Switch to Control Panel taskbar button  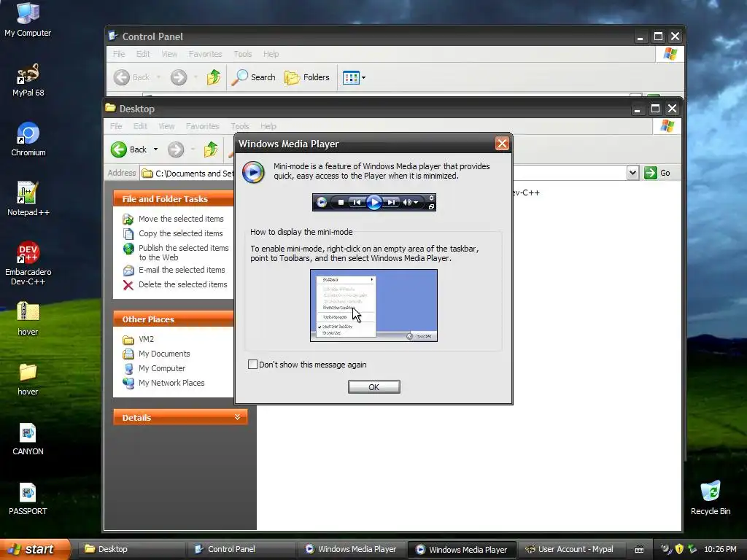pos(241,549)
